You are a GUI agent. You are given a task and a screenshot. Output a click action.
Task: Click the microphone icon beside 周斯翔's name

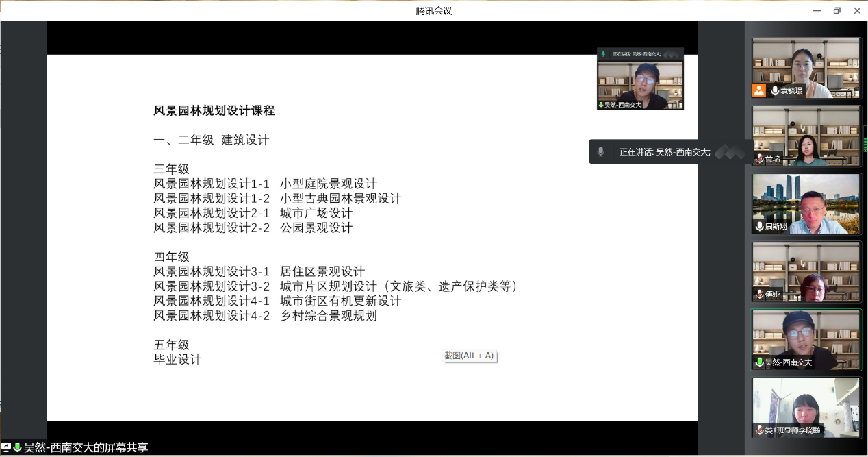pyautogui.click(x=759, y=226)
